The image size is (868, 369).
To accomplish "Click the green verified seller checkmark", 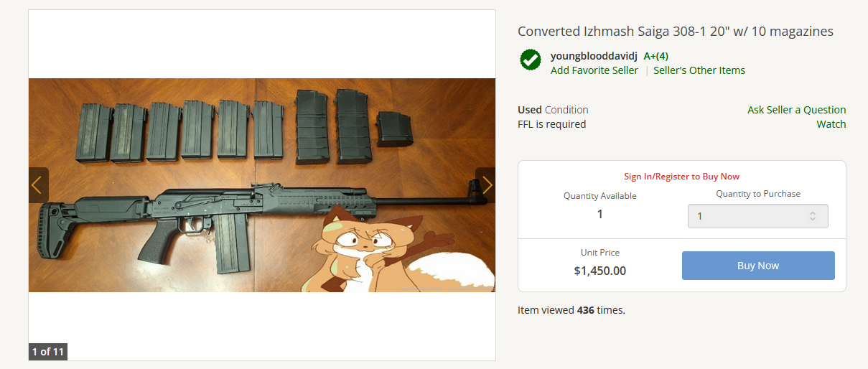I will (x=531, y=60).
